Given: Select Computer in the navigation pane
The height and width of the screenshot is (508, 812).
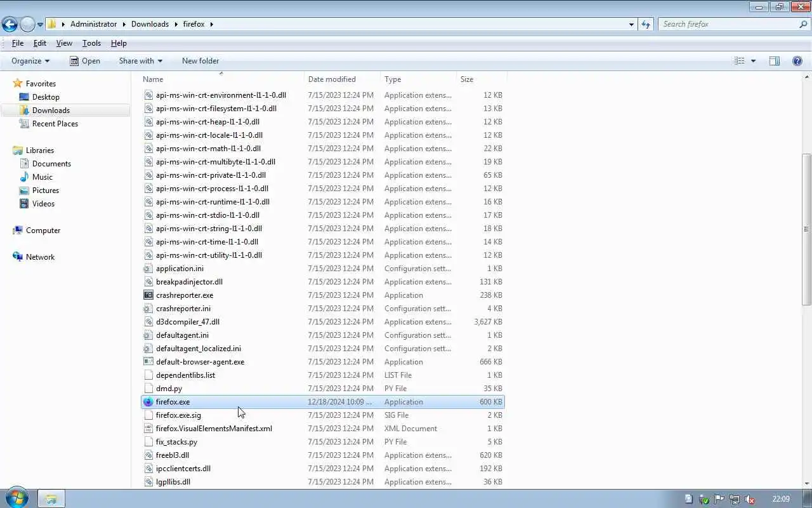Looking at the screenshot, I should [x=43, y=231].
